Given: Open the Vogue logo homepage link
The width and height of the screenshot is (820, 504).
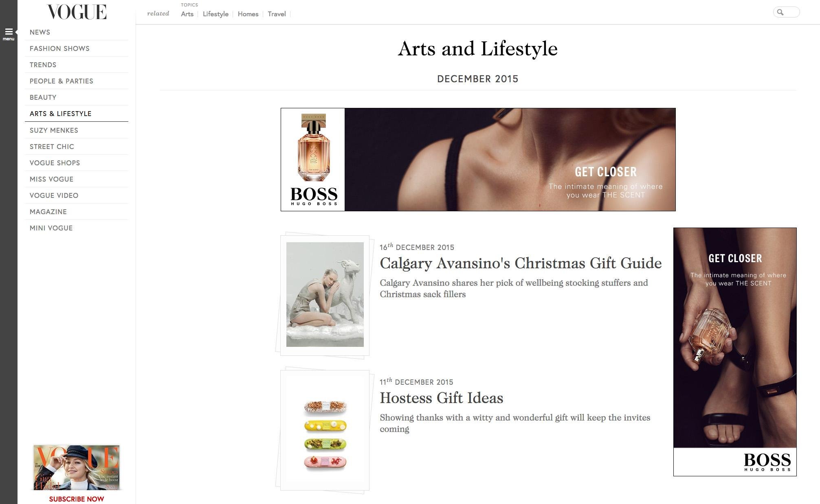Looking at the screenshot, I should (77, 12).
